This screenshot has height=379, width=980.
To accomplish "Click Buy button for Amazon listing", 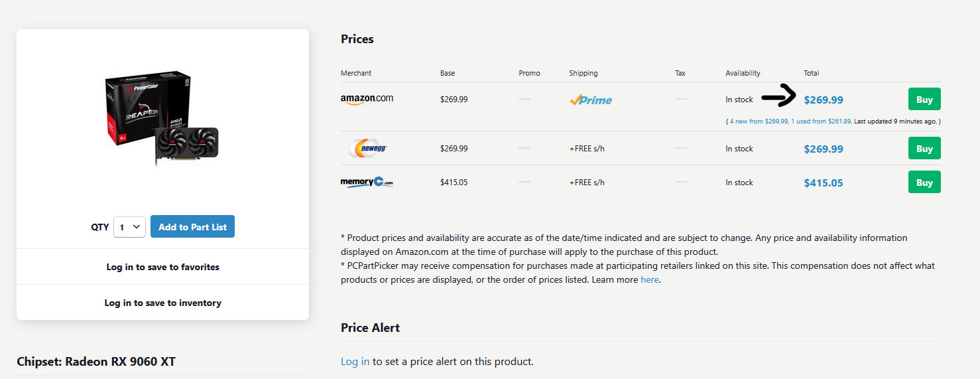I will click(924, 100).
